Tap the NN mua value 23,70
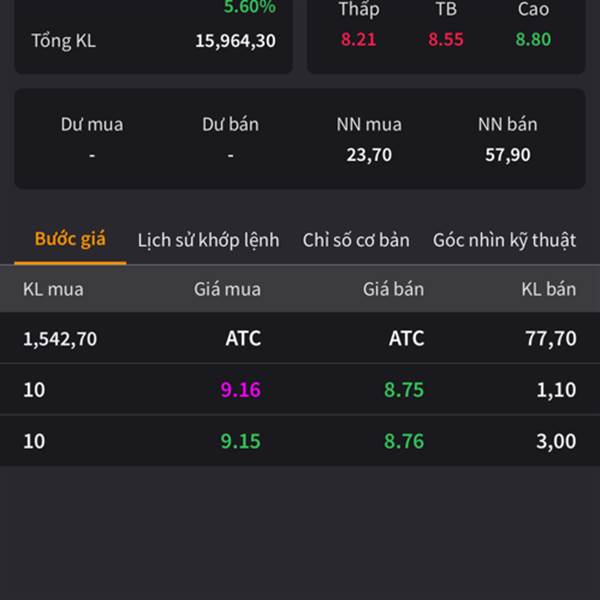This screenshot has height=600, width=600. [369, 155]
